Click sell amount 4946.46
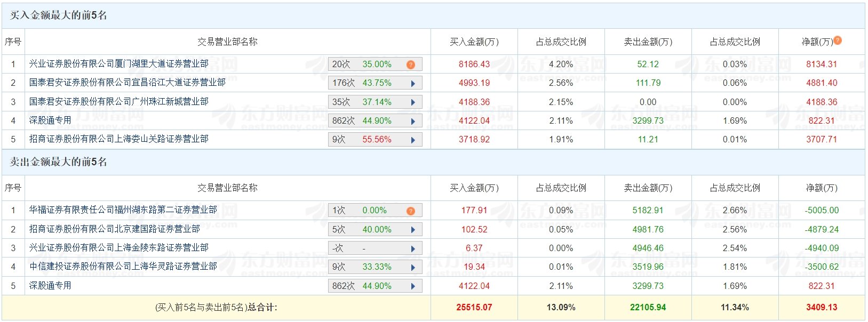Screen dimensions: 868x322 [x=648, y=248]
